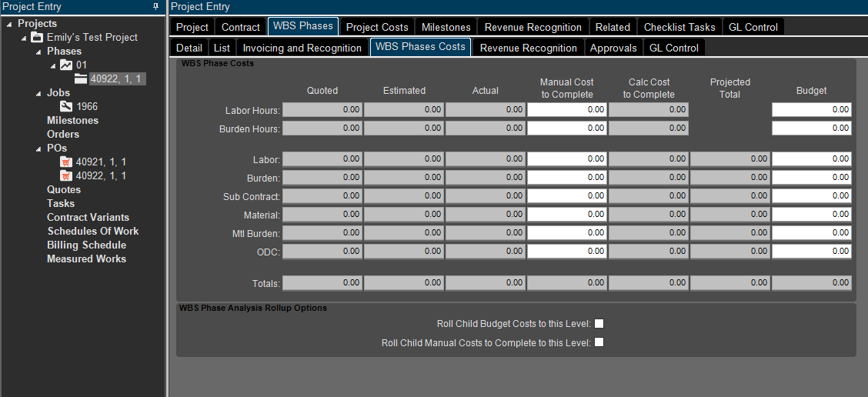
Task: Open the second-row GL Control sub-tab
Action: pos(674,48)
